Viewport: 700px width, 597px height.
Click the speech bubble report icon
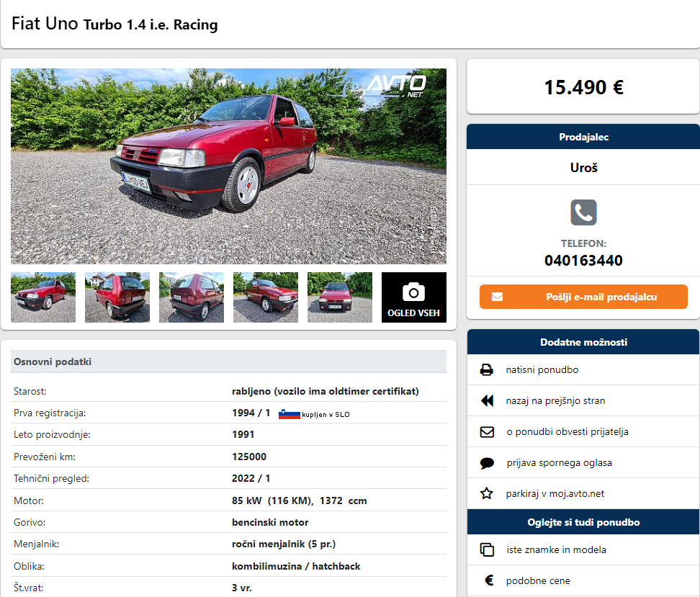[x=487, y=463]
